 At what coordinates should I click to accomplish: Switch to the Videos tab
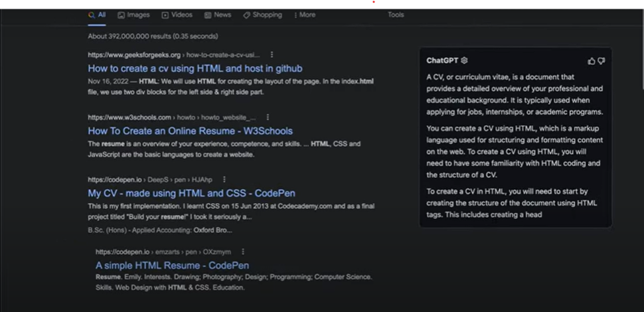pyautogui.click(x=177, y=15)
